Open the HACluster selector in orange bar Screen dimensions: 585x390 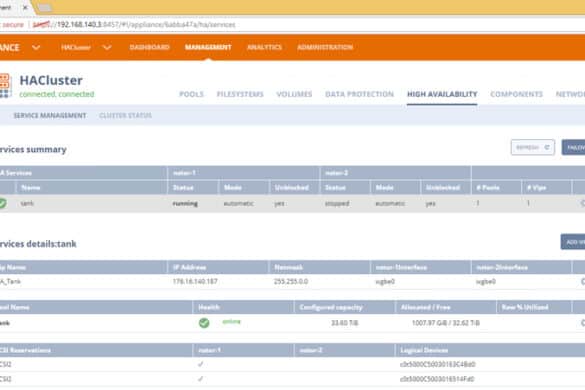coord(76,47)
